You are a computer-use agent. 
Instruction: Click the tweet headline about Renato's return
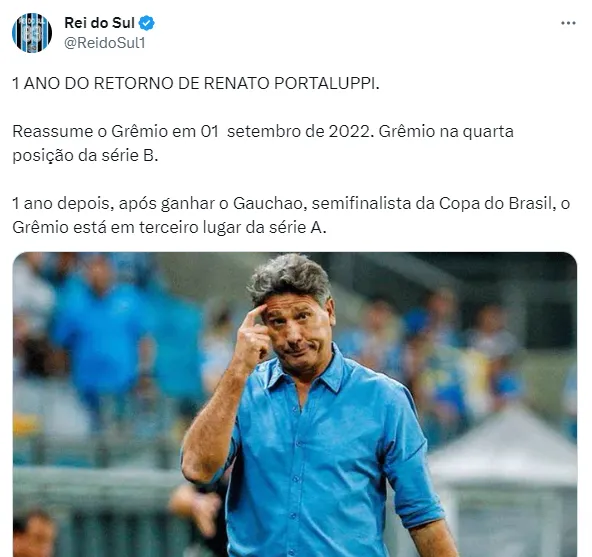coord(196,83)
